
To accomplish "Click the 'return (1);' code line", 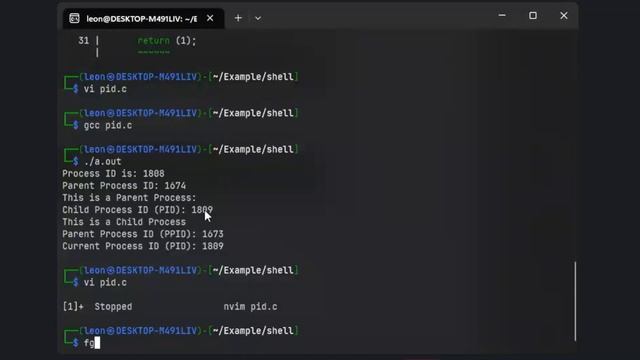I will 167,41.
